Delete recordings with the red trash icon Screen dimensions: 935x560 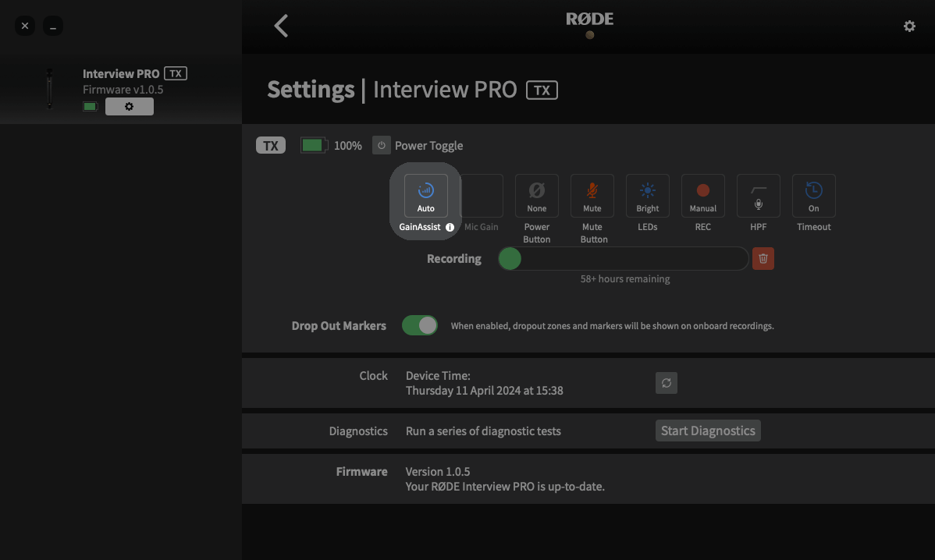[763, 259]
